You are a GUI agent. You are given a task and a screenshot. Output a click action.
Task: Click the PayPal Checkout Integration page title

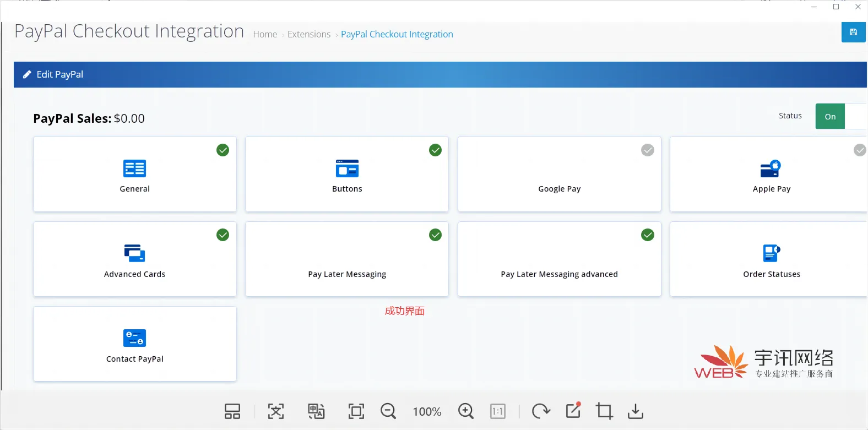point(129,31)
